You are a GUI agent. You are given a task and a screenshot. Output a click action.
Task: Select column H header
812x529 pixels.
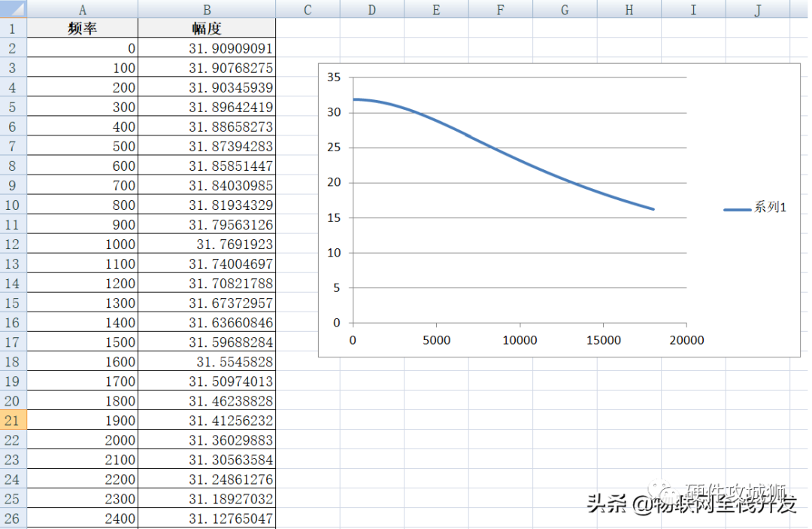[629, 9]
